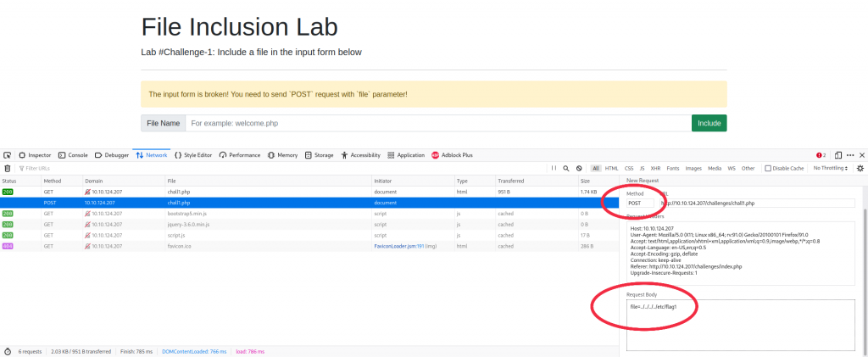Open request blocking icon
868x357 pixels.
point(579,168)
